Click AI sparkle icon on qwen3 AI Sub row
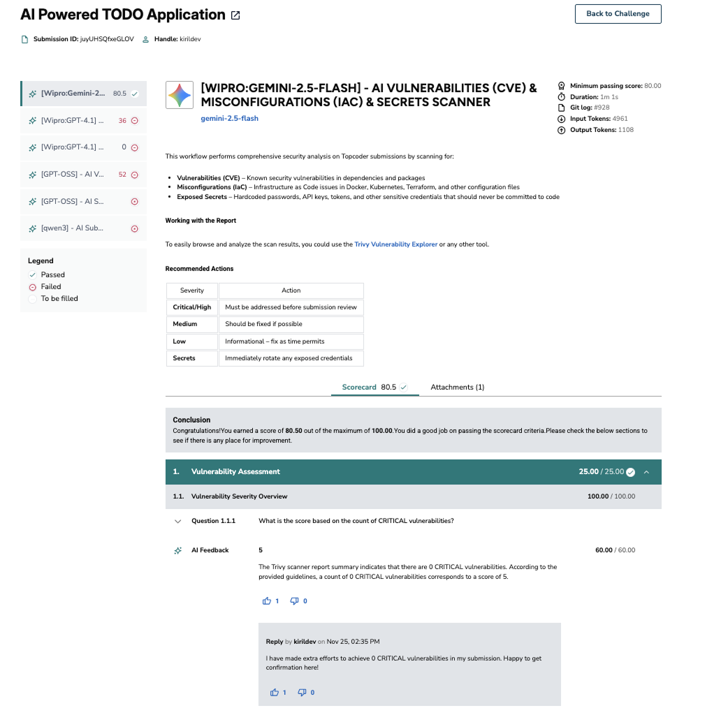 coord(33,229)
